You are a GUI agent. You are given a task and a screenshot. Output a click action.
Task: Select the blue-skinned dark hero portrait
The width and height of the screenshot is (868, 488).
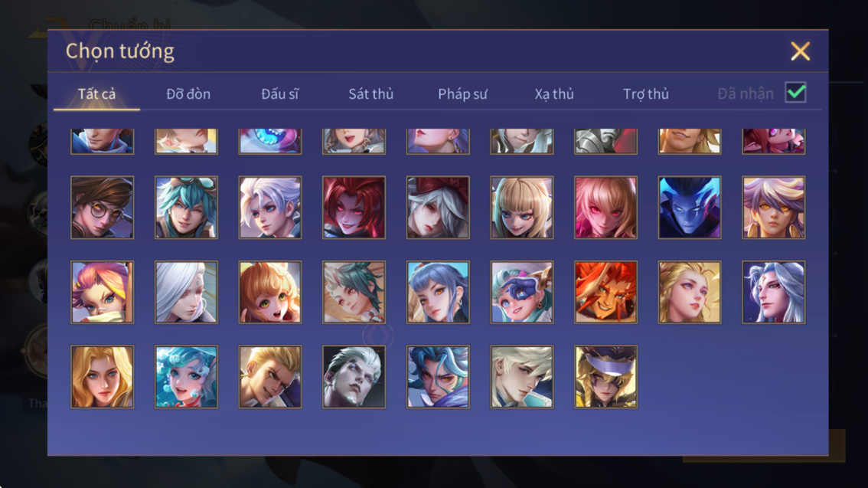click(689, 208)
